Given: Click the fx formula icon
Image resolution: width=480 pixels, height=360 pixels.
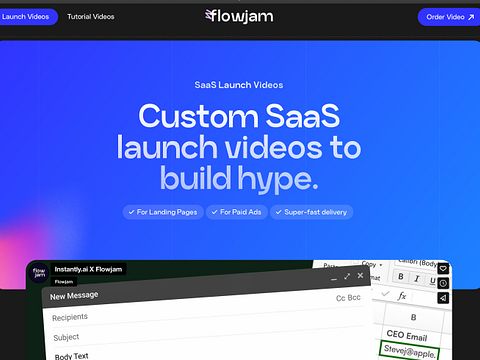Looking at the screenshot, I should pos(402,296).
